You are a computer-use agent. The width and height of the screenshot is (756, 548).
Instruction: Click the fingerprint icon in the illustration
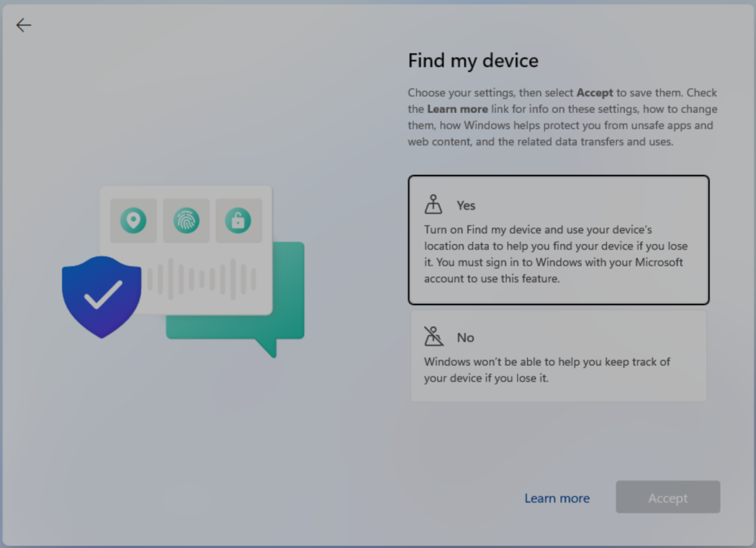[x=186, y=220]
